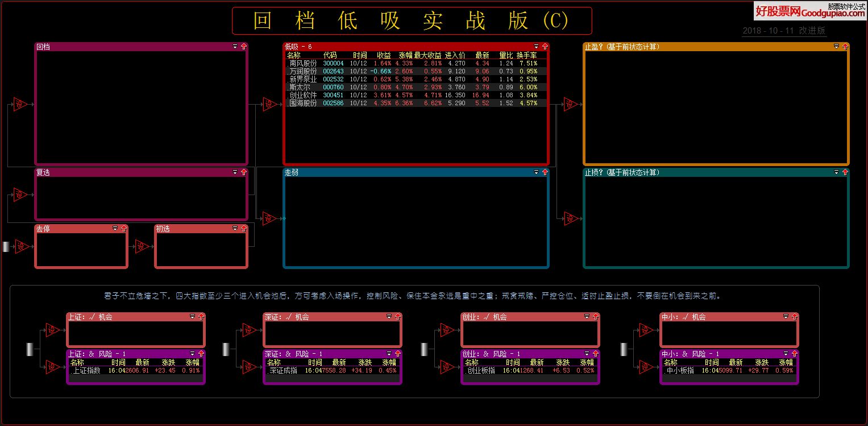Open the 低吸 filter 设 settings triangle
The width and height of the screenshot is (868, 426).
click(x=269, y=104)
